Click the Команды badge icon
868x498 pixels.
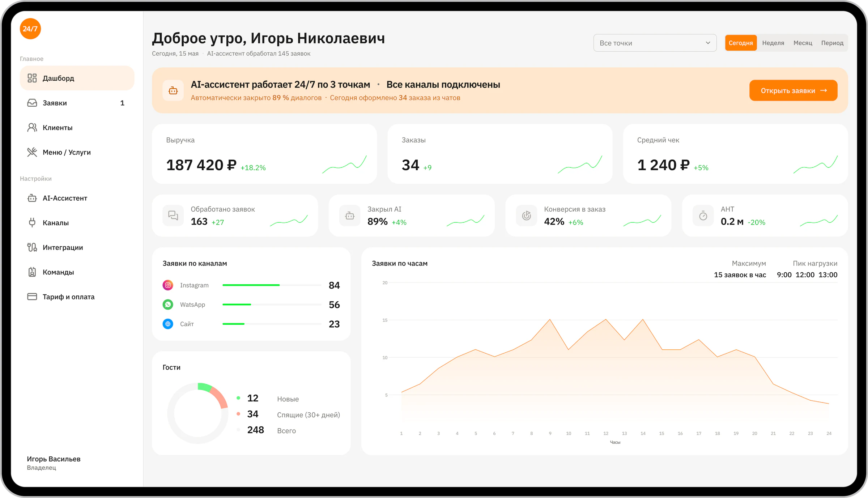32,272
